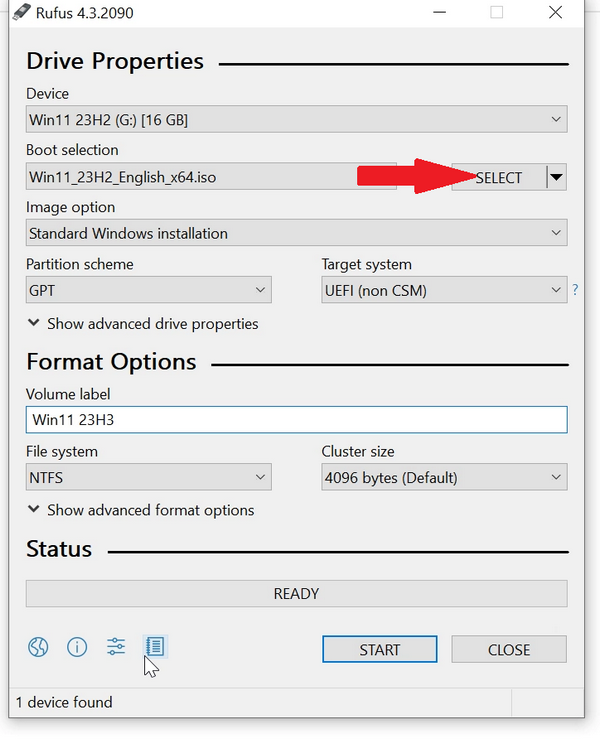Click the READY status progress bar
600x744 pixels.
296,593
